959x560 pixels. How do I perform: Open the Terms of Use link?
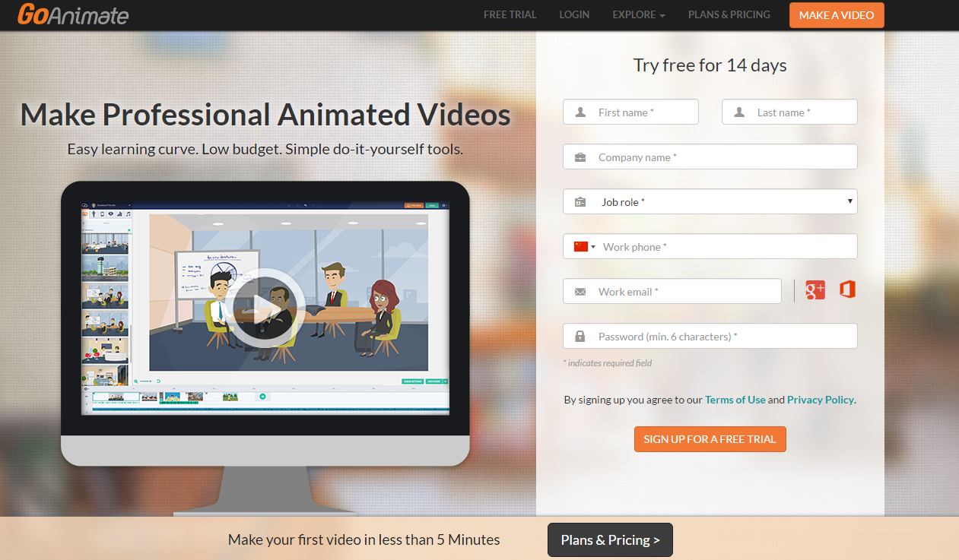[x=735, y=400]
